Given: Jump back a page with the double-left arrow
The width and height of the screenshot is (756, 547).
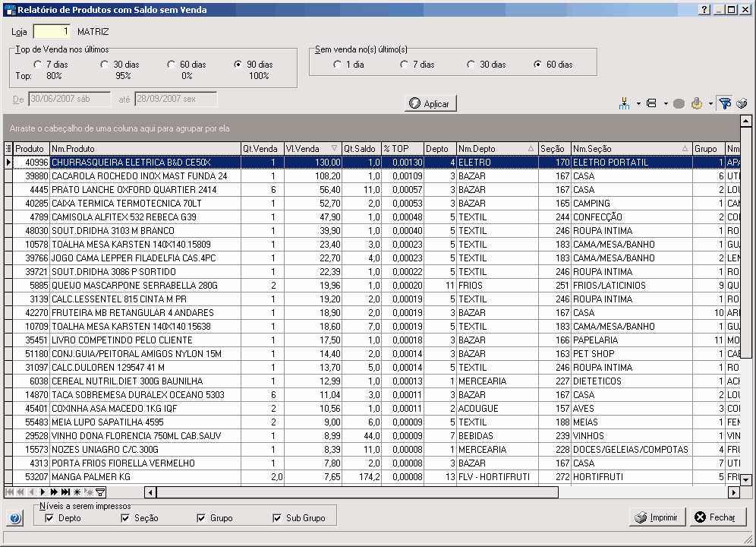Looking at the screenshot, I should pyautogui.click(x=20, y=492).
